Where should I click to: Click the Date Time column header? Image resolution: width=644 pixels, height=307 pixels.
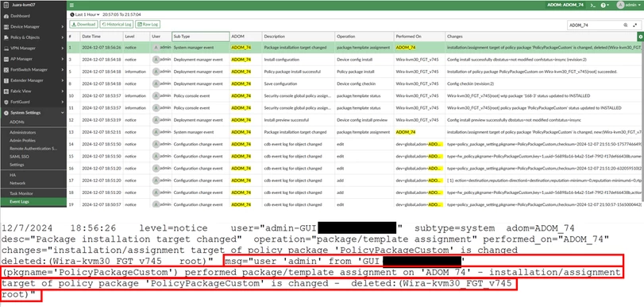101,37
